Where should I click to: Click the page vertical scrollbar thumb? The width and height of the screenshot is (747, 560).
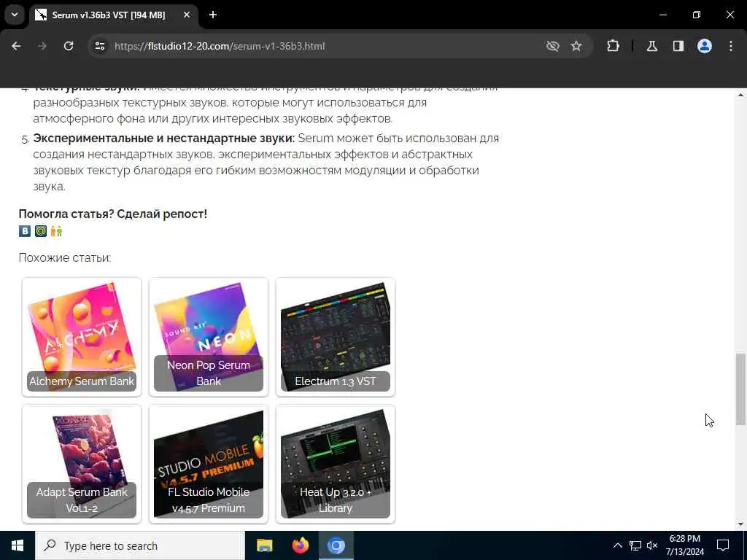pos(740,389)
